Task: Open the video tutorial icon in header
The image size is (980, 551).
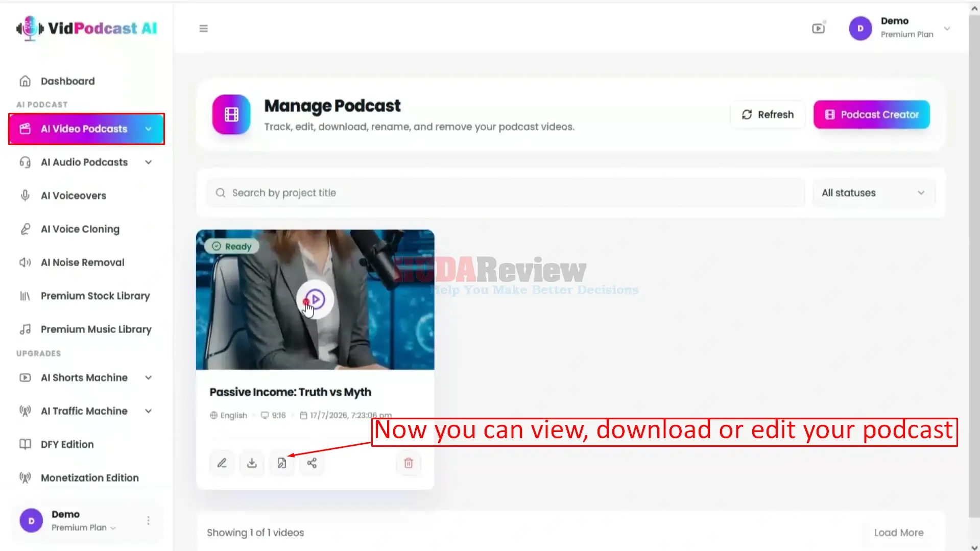Action: click(x=819, y=28)
